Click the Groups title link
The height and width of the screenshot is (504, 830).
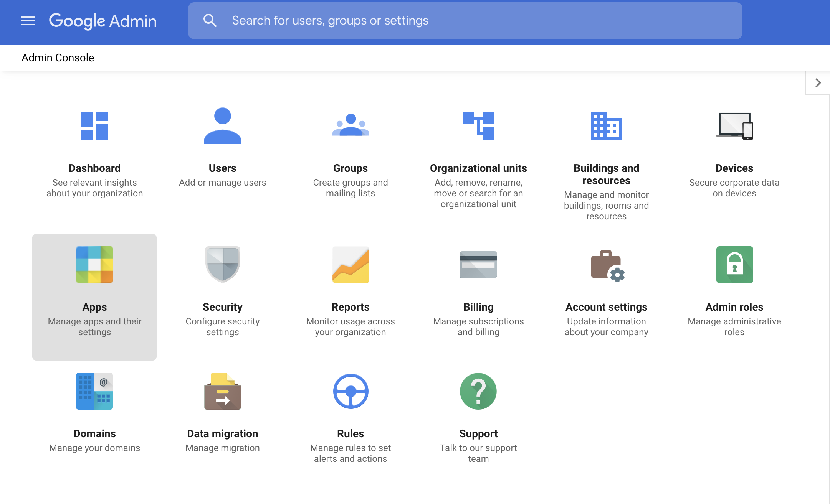pyautogui.click(x=351, y=168)
